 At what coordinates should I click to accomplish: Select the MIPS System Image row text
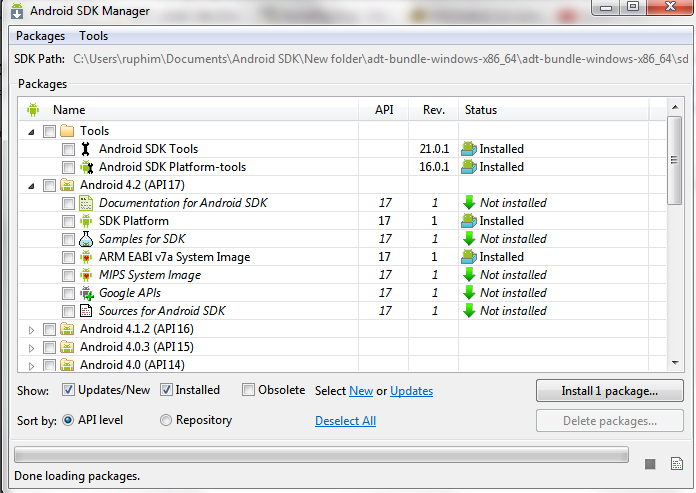[150, 275]
